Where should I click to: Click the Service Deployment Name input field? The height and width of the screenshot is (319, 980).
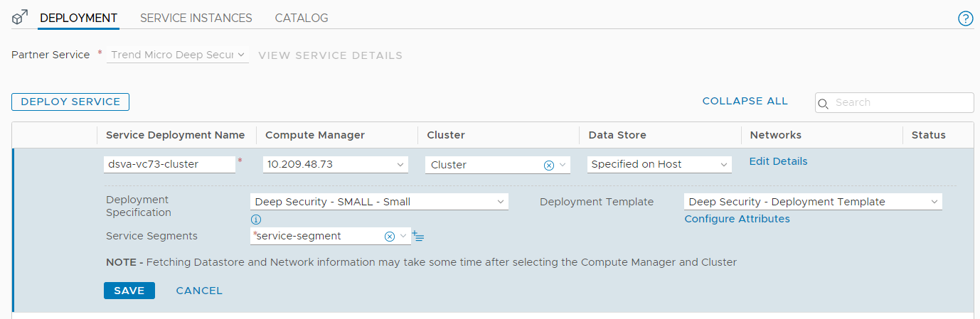coord(169,164)
